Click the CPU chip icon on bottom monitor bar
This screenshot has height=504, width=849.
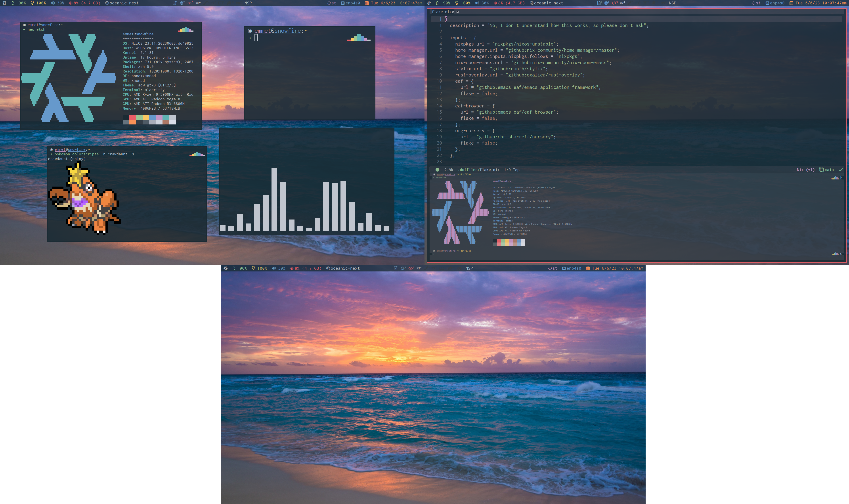[292, 268]
